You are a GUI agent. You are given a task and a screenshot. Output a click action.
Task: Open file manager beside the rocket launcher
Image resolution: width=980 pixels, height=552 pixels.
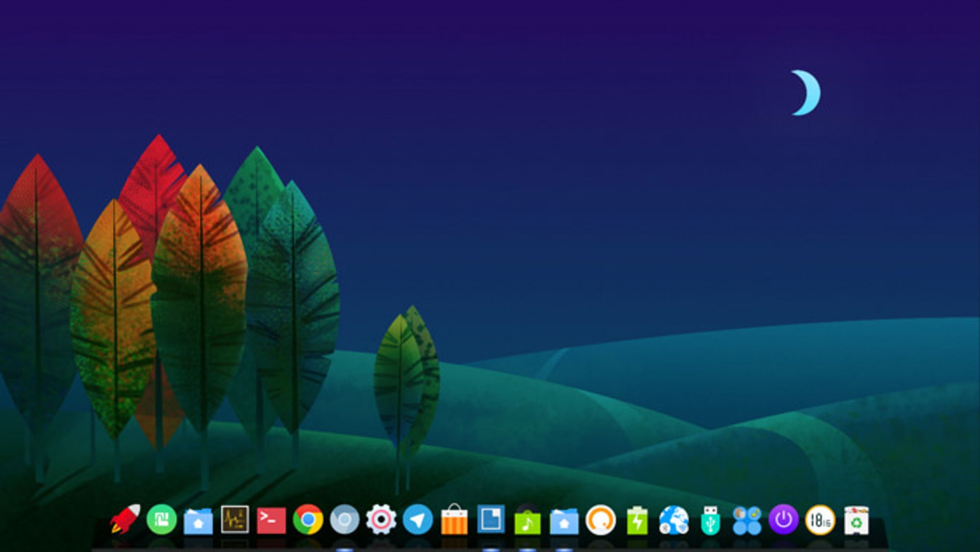pos(198,521)
